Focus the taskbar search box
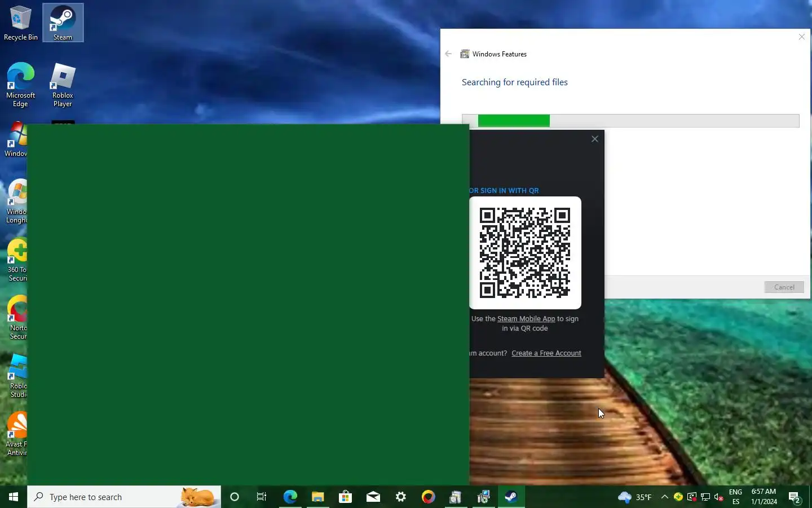 point(124,497)
